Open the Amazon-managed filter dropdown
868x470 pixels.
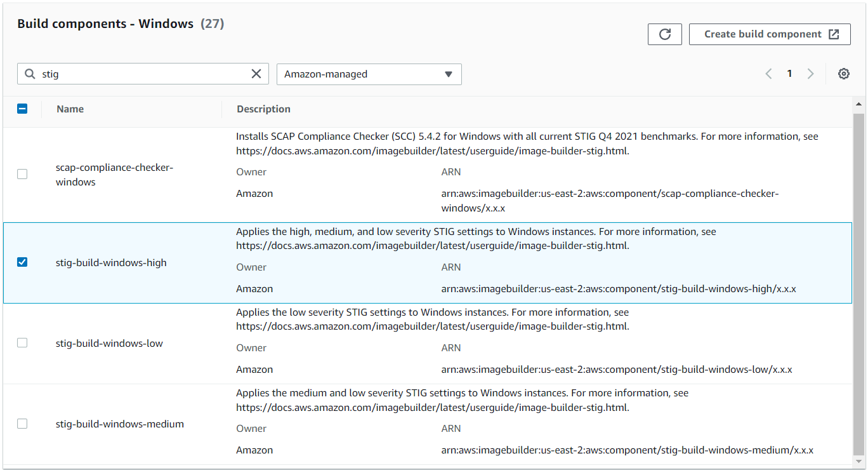click(x=369, y=74)
